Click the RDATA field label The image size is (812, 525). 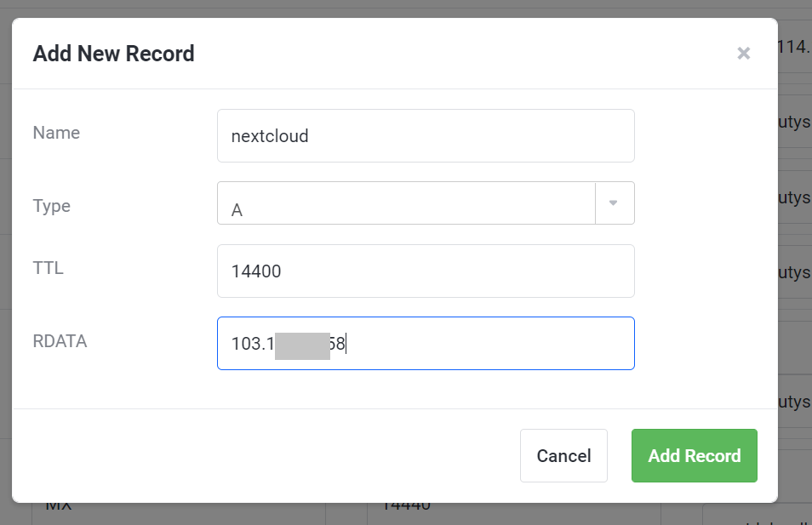click(x=60, y=341)
